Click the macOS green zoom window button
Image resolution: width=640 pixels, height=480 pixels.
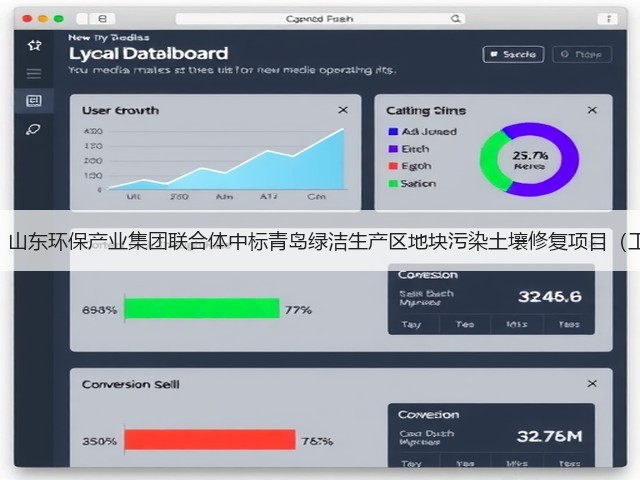[59, 19]
